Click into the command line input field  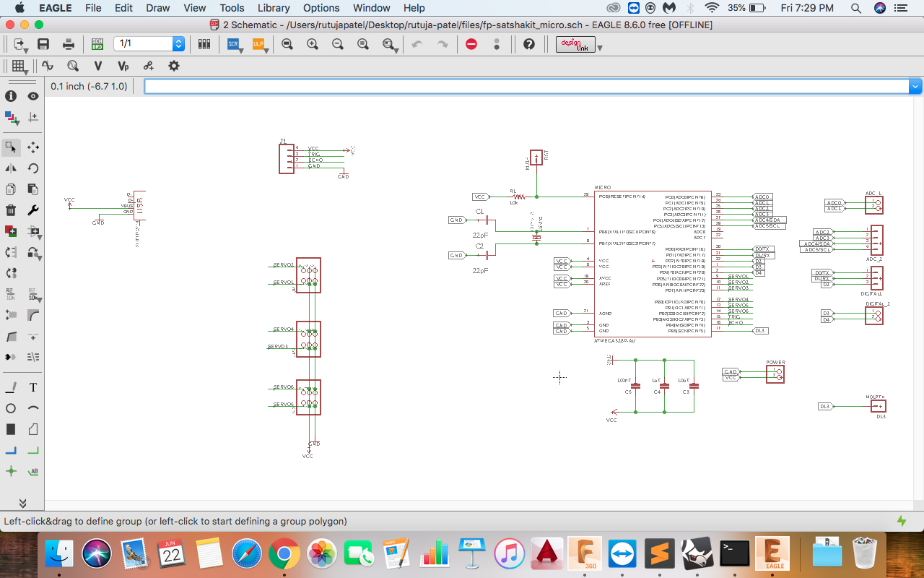(526, 87)
